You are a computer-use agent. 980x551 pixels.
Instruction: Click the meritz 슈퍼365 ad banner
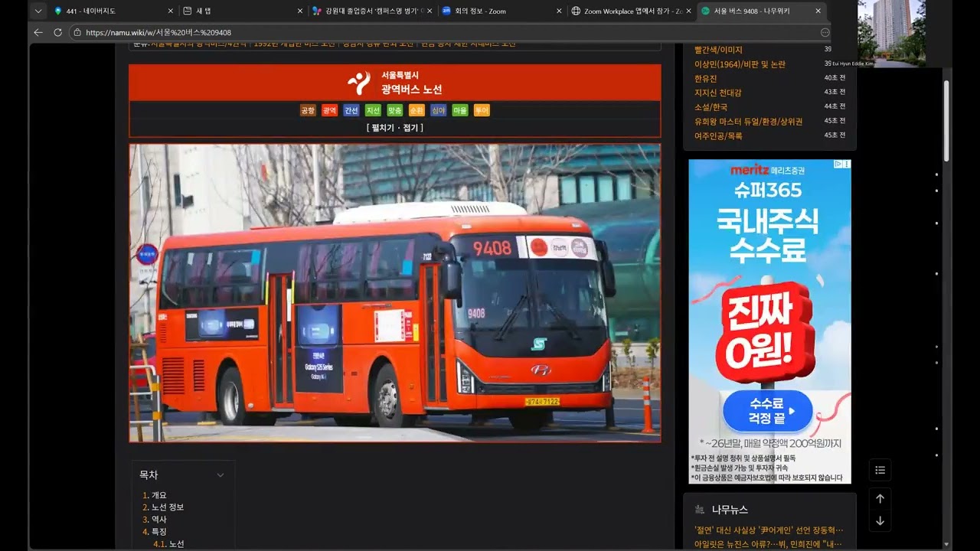coord(769,321)
